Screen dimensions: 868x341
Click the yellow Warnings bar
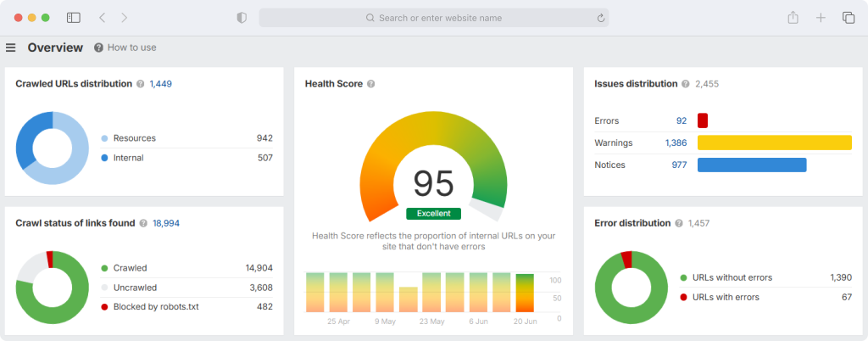tap(775, 143)
